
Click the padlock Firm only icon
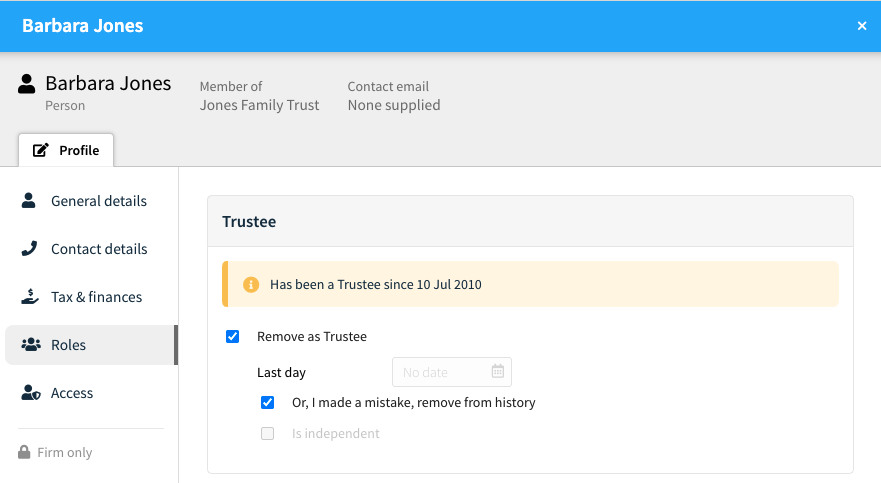[x=24, y=452]
